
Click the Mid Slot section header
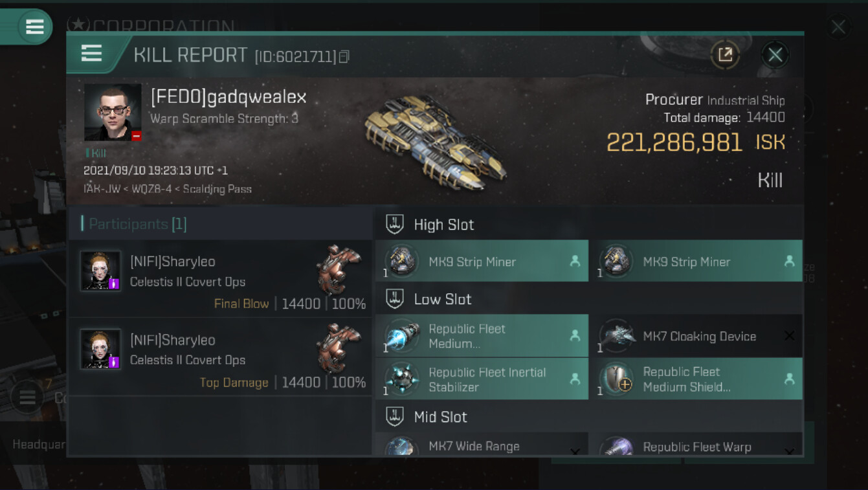441,417
